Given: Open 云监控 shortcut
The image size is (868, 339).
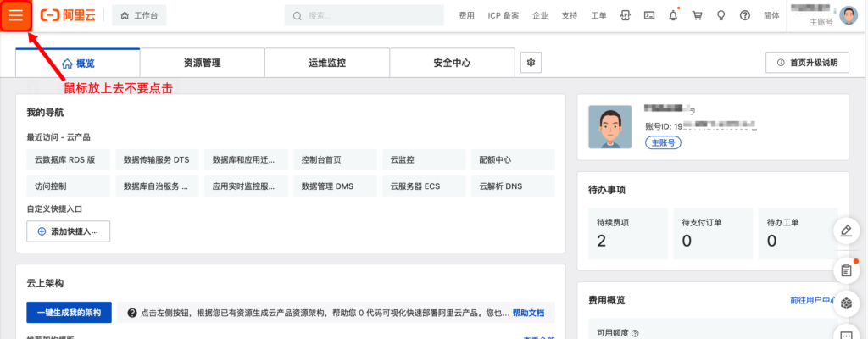Looking at the screenshot, I should pyautogui.click(x=424, y=159).
